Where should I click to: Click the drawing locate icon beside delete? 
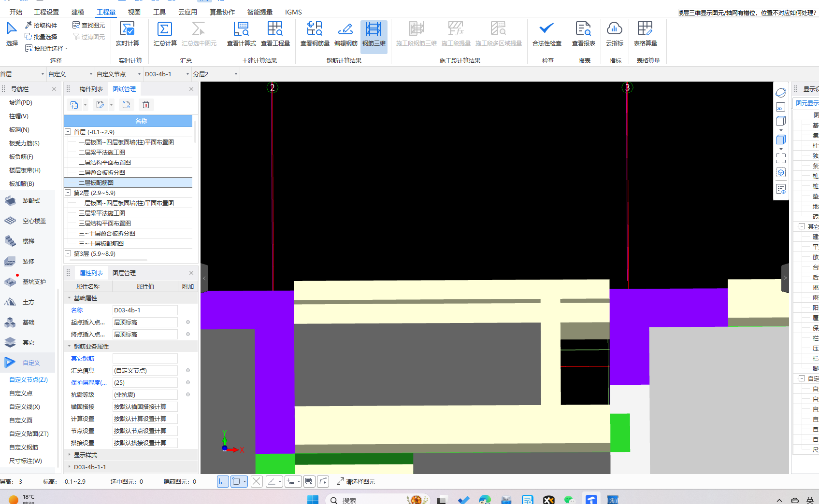tap(126, 105)
